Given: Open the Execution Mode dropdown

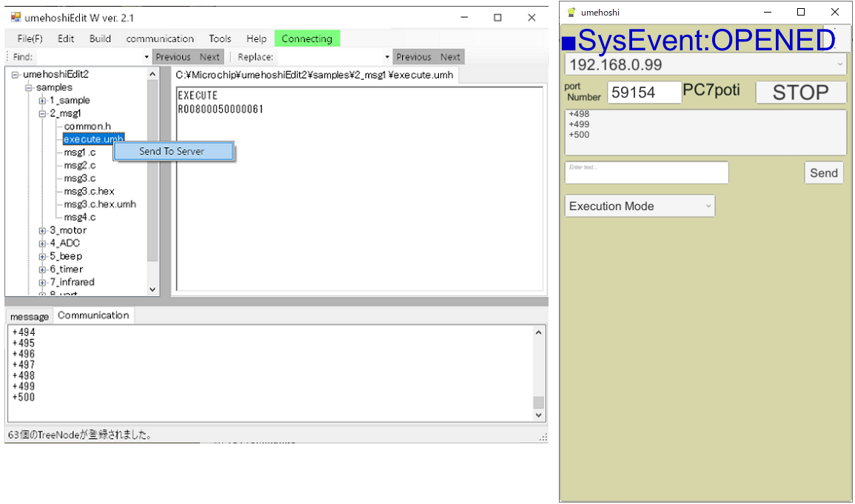Looking at the screenshot, I should pyautogui.click(x=640, y=206).
